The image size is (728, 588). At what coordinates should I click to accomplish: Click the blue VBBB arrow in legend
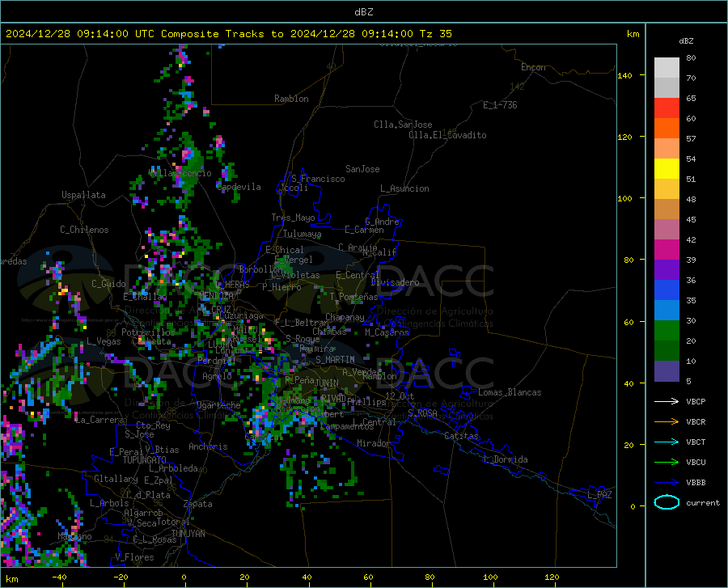click(x=667, y=482)
